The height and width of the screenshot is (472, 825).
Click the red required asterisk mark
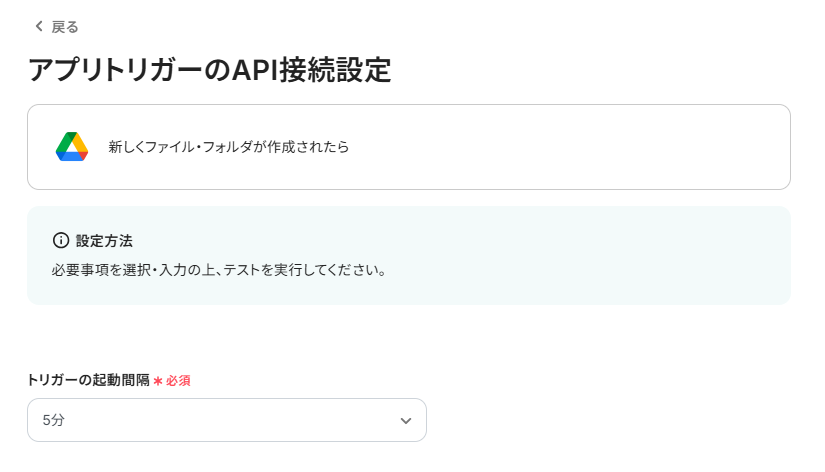point(158,381)
